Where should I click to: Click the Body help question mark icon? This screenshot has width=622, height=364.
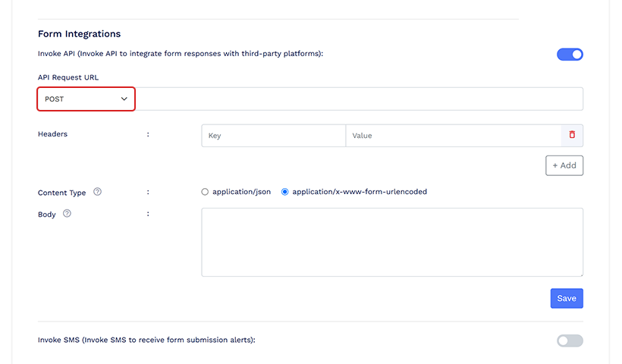tap(67, 214)
